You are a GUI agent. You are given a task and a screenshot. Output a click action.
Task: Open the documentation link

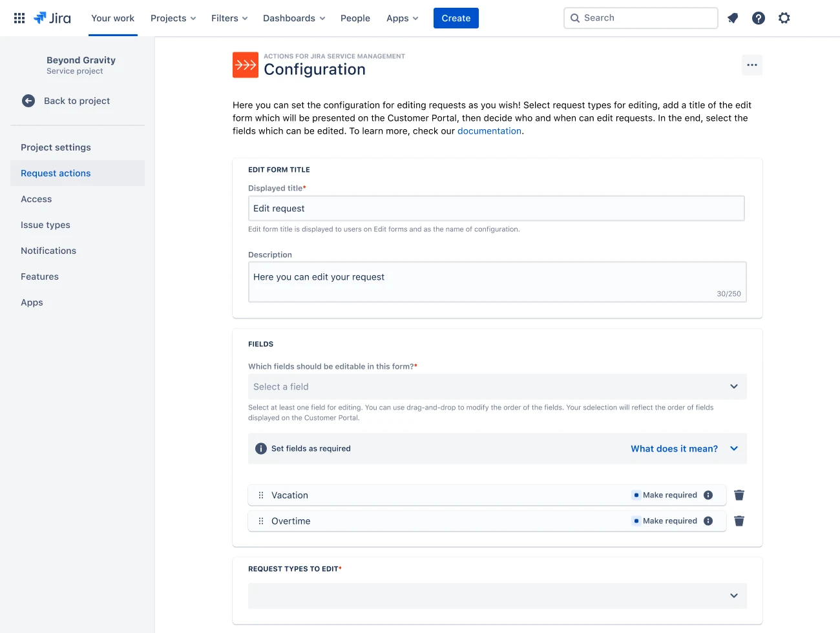click(x=489, y=131)
